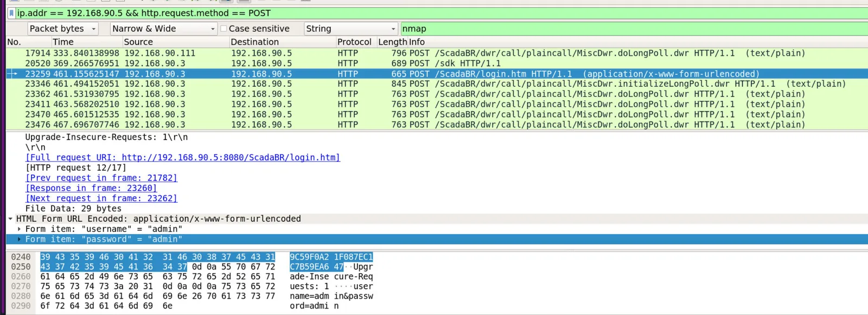
Task: Select packet 23346 initializeLongPoll row
Action: 437,83
